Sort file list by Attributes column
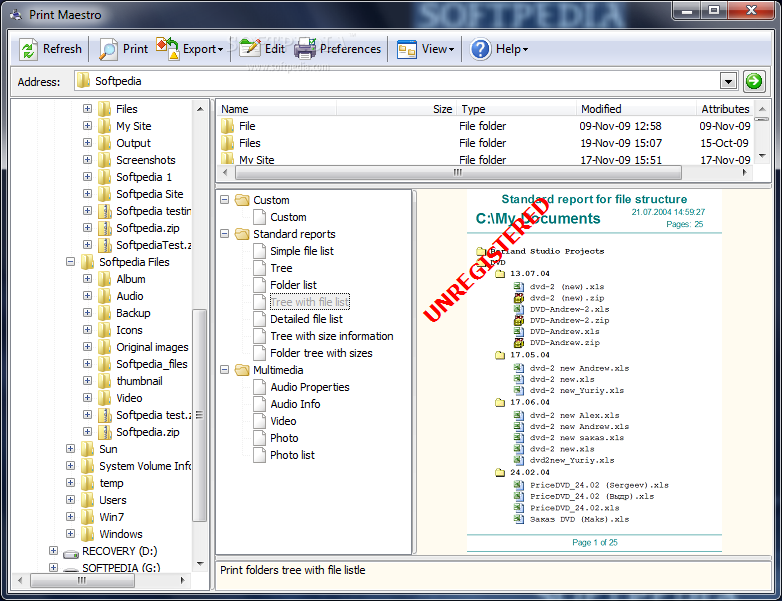Image resolution: width=782 pixels, height=601 pixels. click(725, 109)
